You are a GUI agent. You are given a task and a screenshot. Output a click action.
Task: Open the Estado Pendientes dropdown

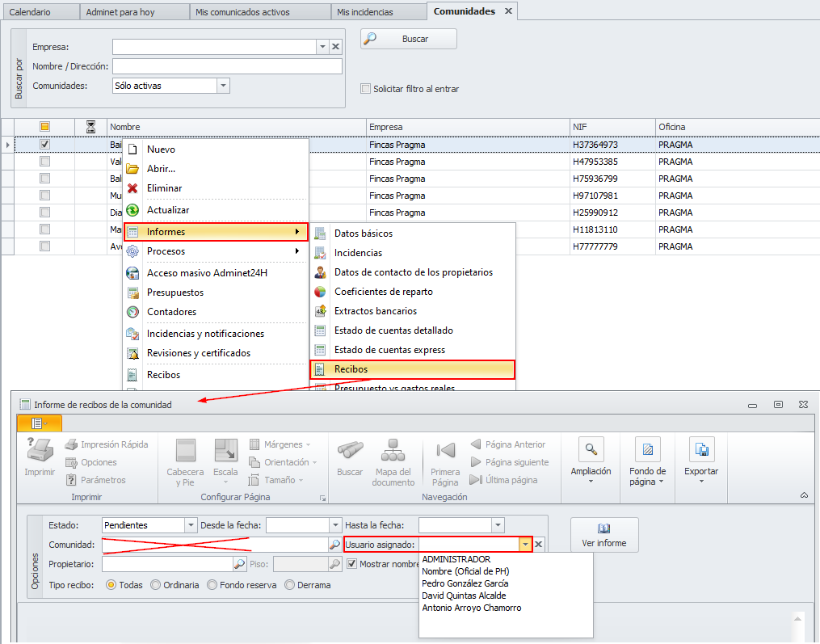(x=191, y=524)
